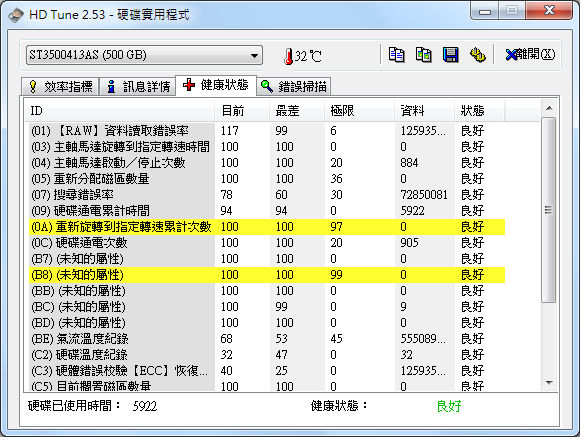The width and height of the screenshot is (580, 442).
Task: Click the save (floppy disk) icon
Action: 451,55
